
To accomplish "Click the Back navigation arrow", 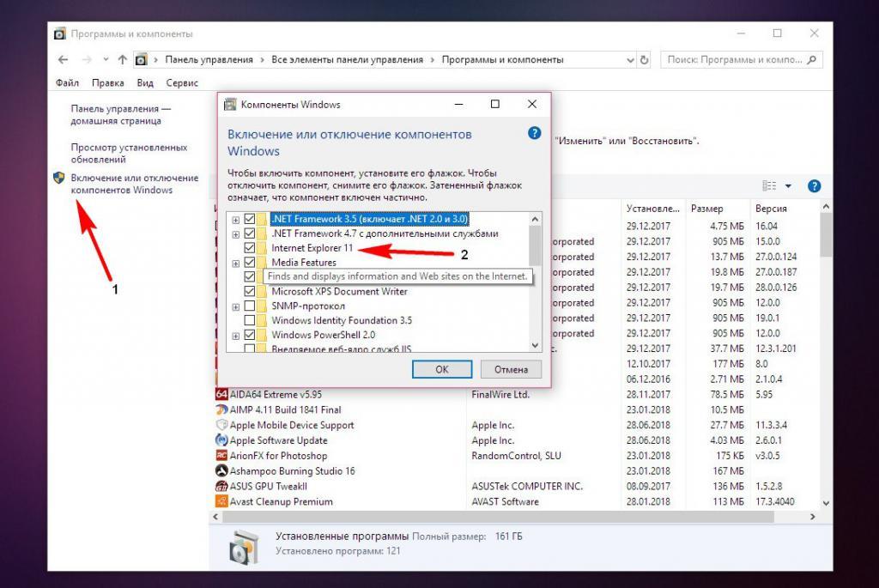I will [x=63, y=59].
